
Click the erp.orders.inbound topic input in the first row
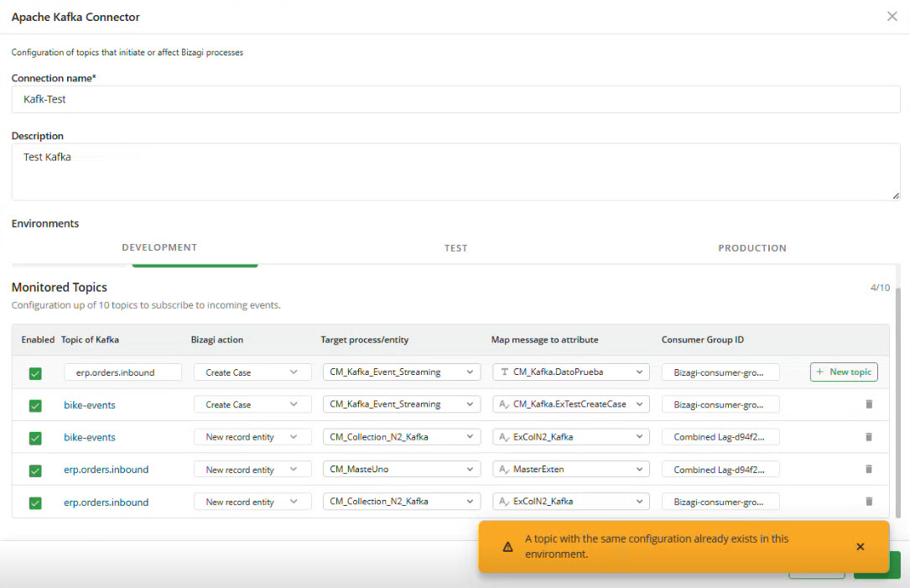pos(123,372)
